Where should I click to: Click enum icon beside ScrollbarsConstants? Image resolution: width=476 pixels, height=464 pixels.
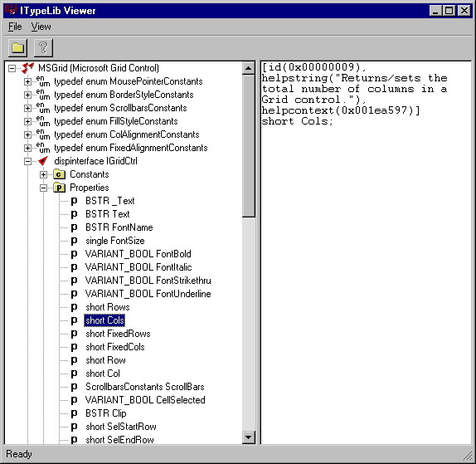43,108
